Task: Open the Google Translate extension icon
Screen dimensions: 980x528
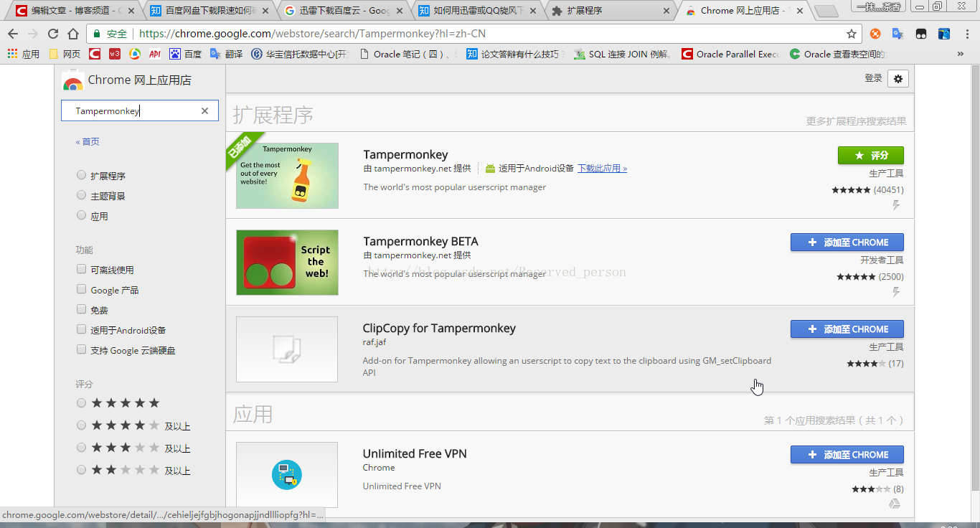Action: pyautogui.click(x=897, y=34)
